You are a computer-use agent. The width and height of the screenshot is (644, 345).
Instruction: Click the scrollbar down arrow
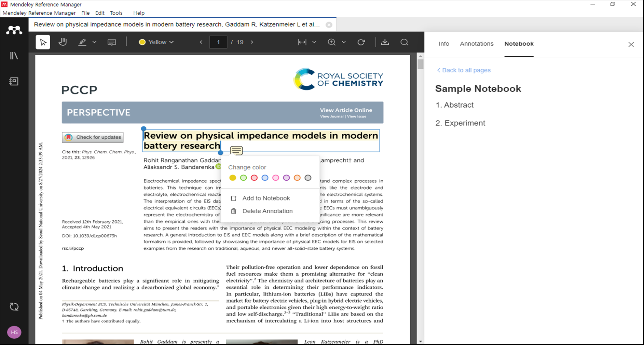(421, 341)
